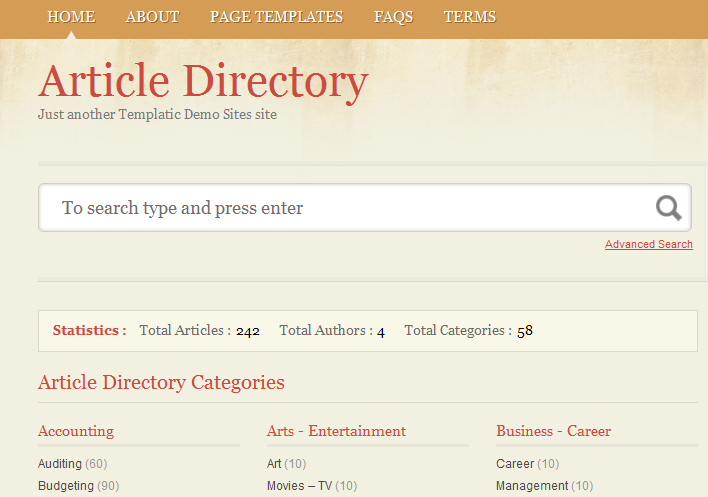This screenshot has width=708, height=497.
Task: Click the 'Article Directory Categories' heading
Action: click(162, 383)
